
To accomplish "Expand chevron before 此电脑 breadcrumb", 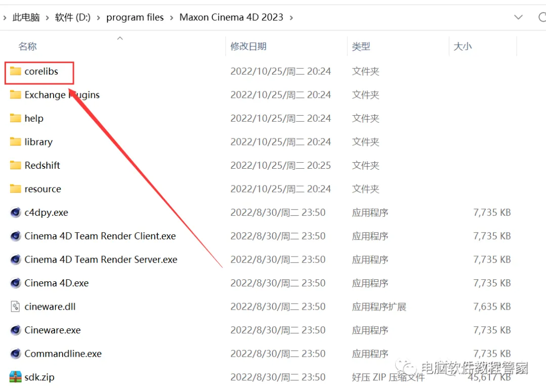I will click(5, 17).
